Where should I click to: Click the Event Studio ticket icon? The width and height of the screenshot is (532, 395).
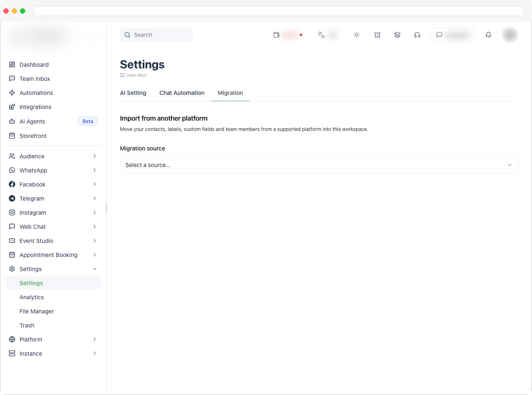tap(12, 241)
